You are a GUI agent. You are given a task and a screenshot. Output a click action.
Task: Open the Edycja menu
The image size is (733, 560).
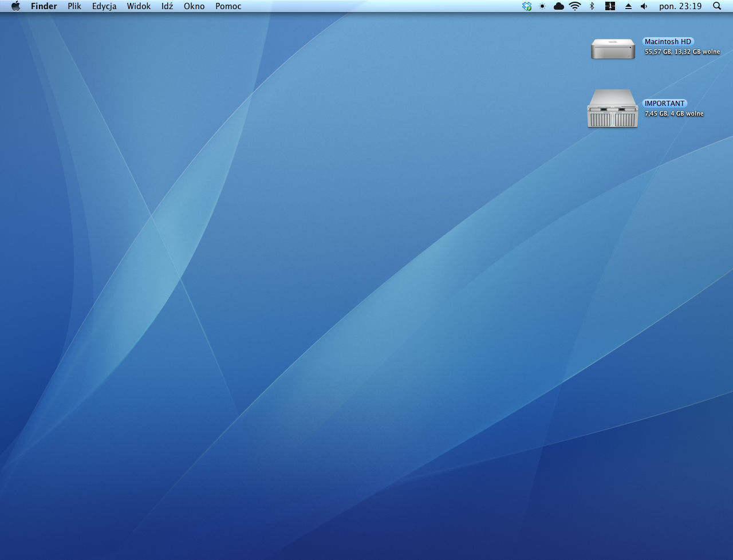point(104,6)
